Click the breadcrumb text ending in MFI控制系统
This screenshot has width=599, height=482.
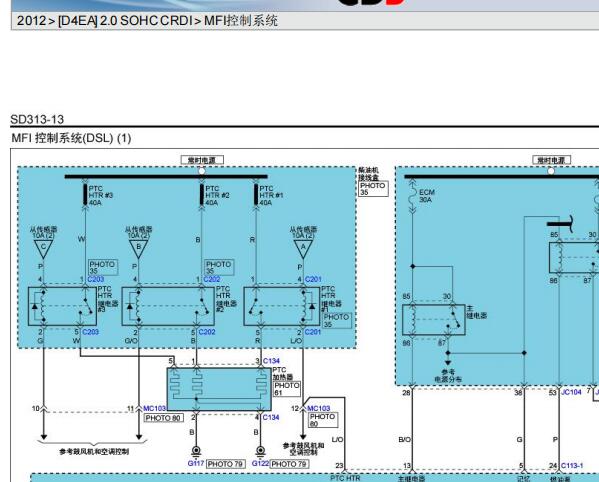click(x=147, y=21)
